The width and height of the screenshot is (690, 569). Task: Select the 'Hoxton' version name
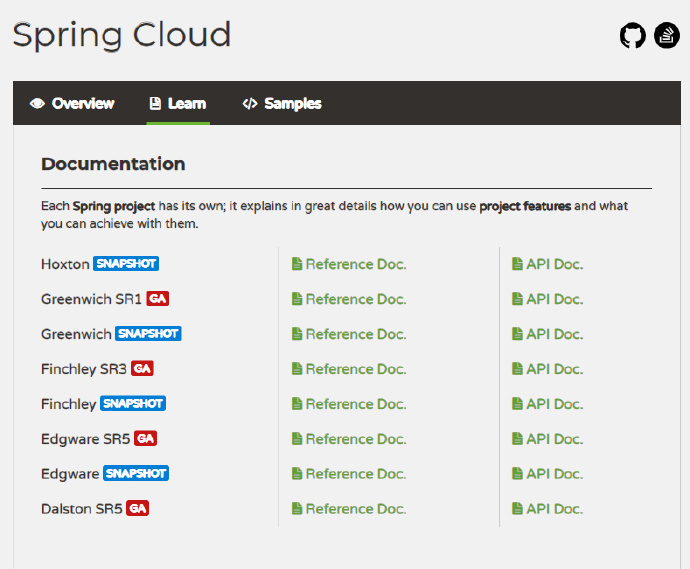point(65,264)
